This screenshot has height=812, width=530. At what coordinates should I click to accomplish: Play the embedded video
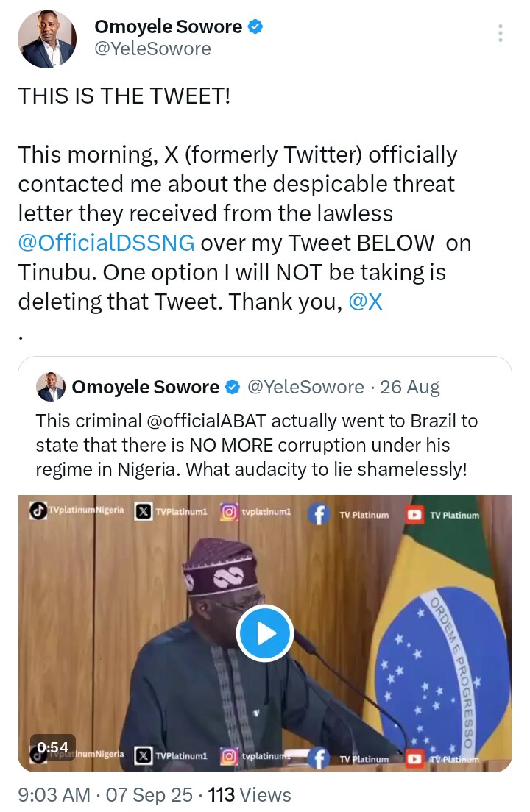pos(265,633)
